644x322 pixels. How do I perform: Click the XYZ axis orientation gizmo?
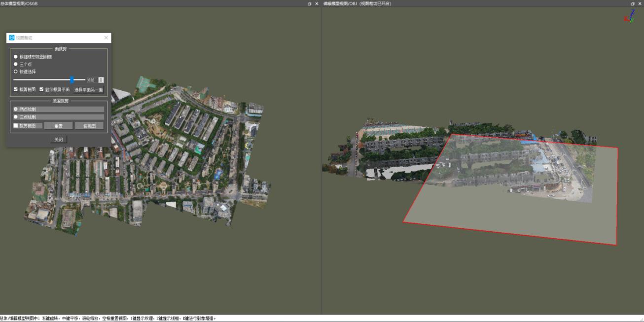pos(630,15)
